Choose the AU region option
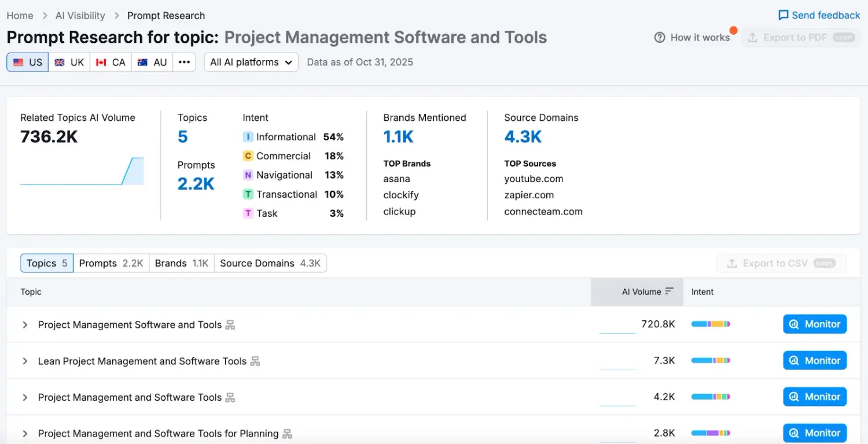The image size is (868, 444). click(x=152, y=62)
